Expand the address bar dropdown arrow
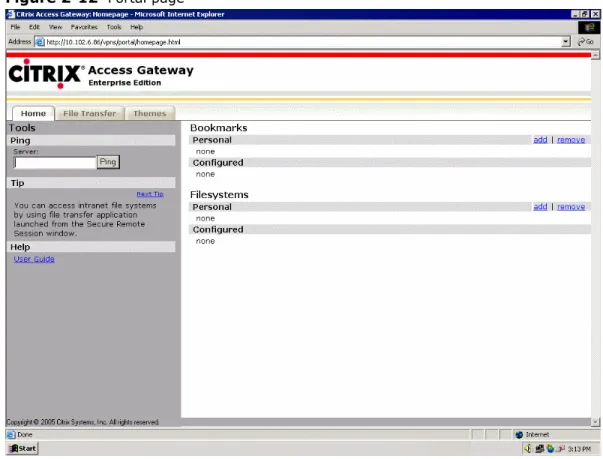This screenshot has height=459, width=603. 566,42
